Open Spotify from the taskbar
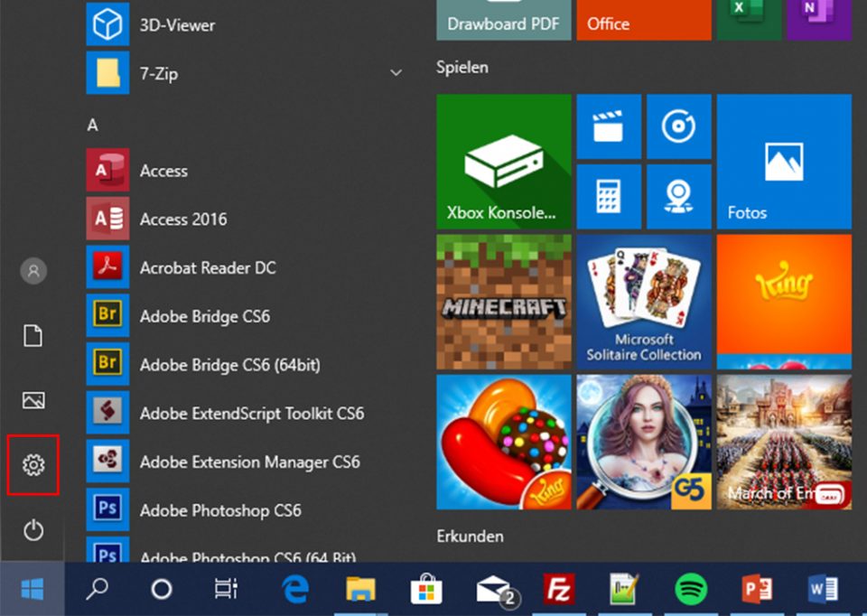The height and width of the screenshot is (616, 867). (691, 590)
